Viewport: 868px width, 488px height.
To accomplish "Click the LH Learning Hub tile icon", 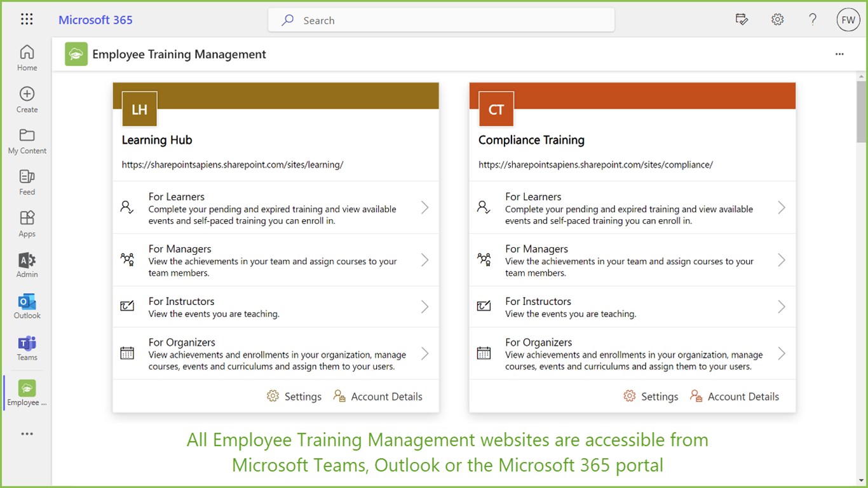I will click(x=139, y=109).
